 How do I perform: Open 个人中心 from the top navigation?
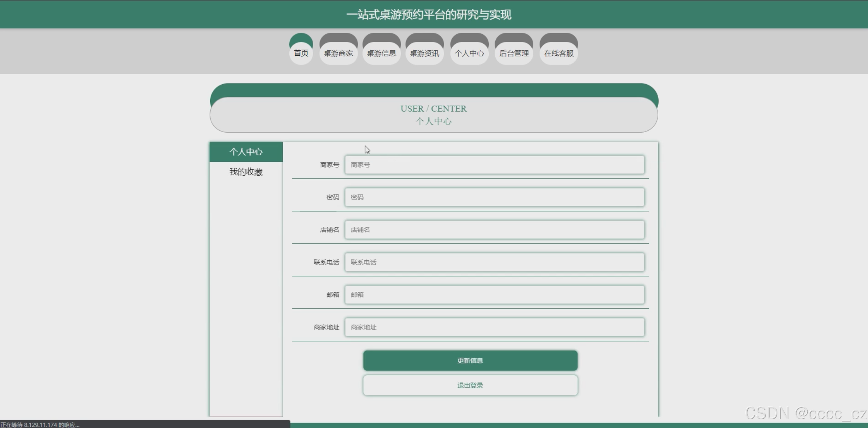click(x=469, y=53)
